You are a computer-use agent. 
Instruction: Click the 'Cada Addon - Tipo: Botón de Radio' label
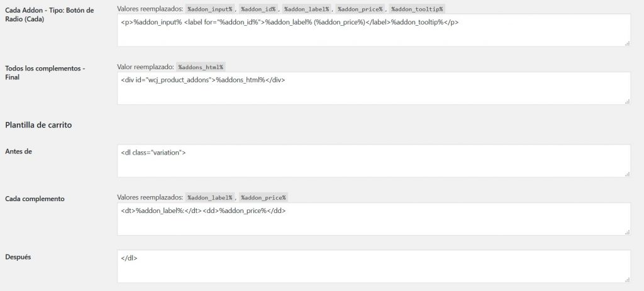(x=49, y=14)
